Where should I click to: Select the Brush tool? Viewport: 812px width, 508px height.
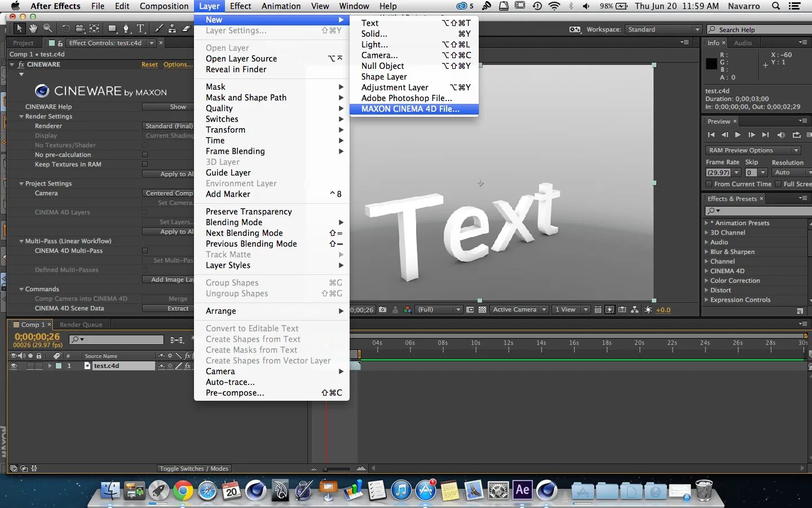pos(159,29)
